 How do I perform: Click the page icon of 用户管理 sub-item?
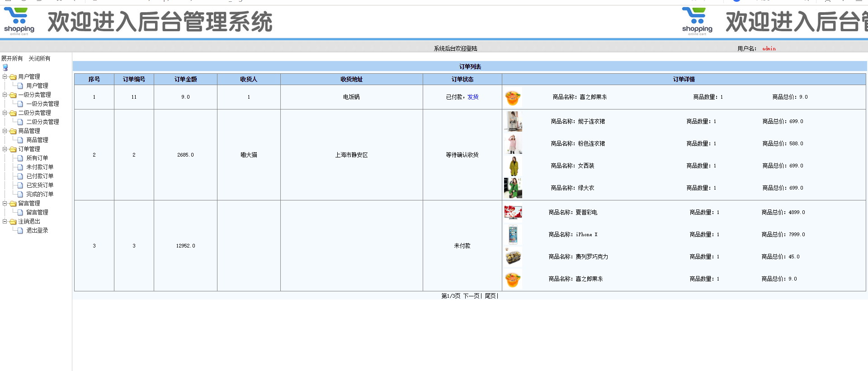point(20,86)
